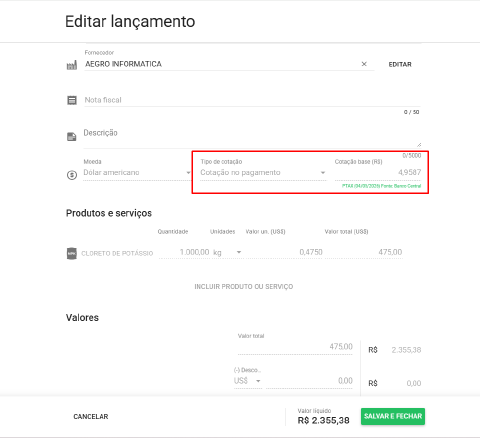Click the currency coin icon
This screenshot has width=480, height=438.
72,175
